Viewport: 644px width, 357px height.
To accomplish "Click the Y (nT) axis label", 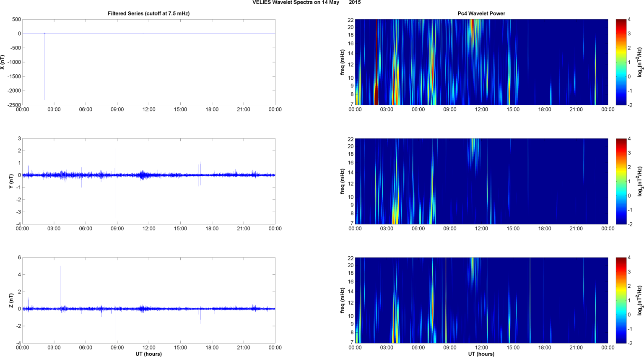I will click(11, 181).
